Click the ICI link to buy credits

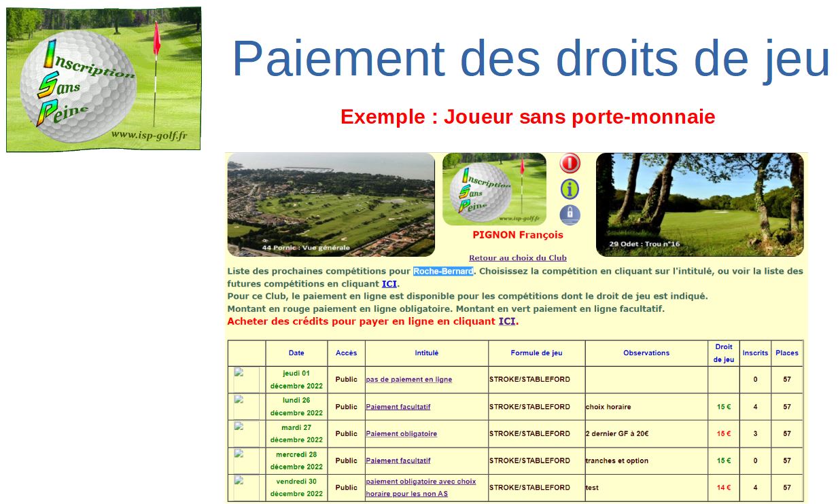click(x=507, y=321)
